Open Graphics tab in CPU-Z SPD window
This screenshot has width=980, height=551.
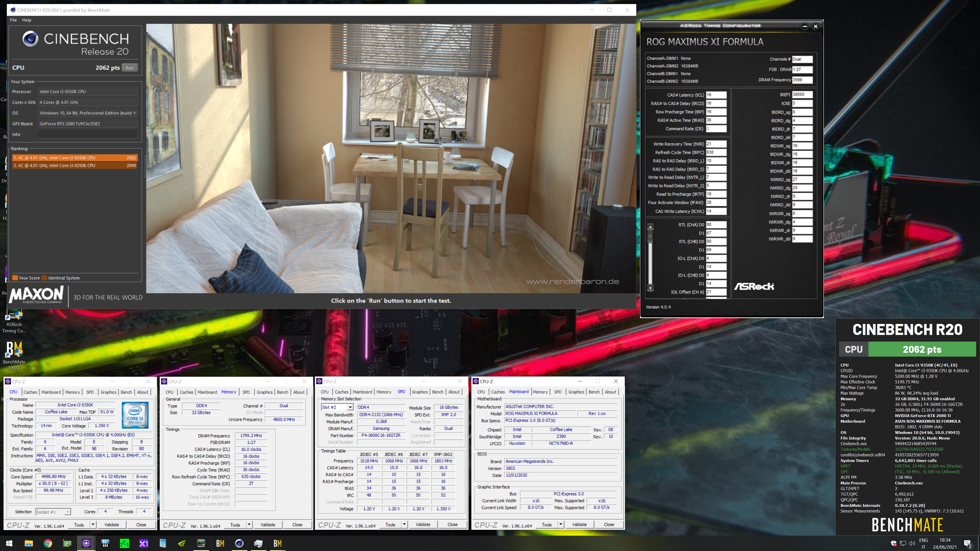click(420, 392)
